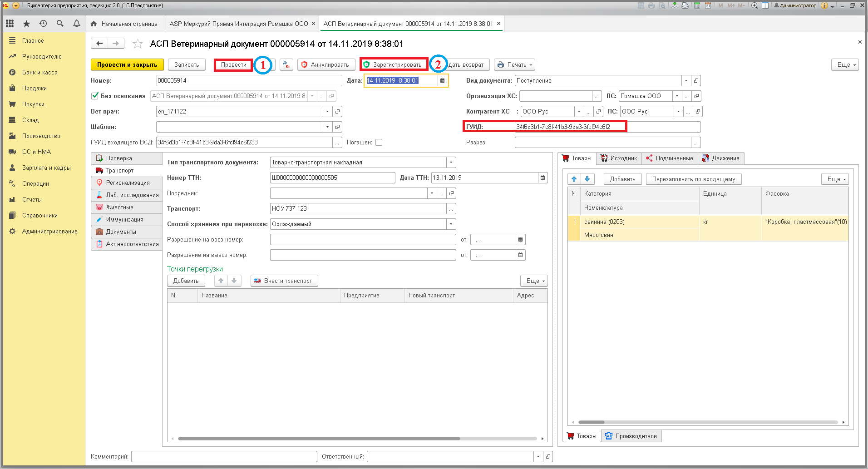Expand the Печать dropdown menu
This screenshot has width=868, height=469.
pos(514,64)
